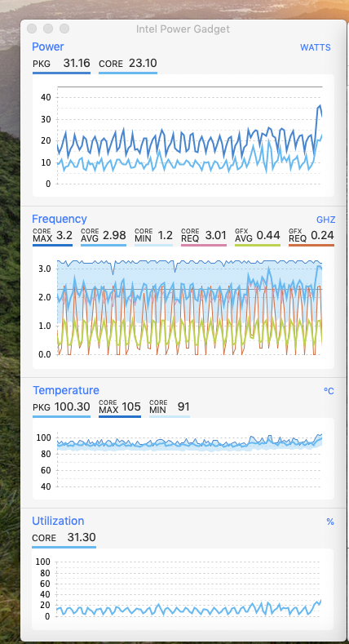The height and width of the screenshot is (644, 349).
Task: Click the pink CORE REQ legend bar
Action: pos(204,245)
